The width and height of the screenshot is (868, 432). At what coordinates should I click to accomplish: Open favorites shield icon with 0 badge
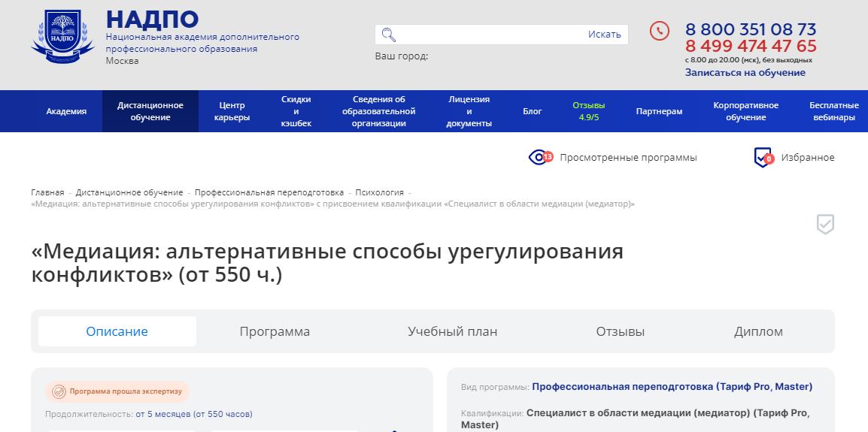pyautogui.click(x=763, y=158)
